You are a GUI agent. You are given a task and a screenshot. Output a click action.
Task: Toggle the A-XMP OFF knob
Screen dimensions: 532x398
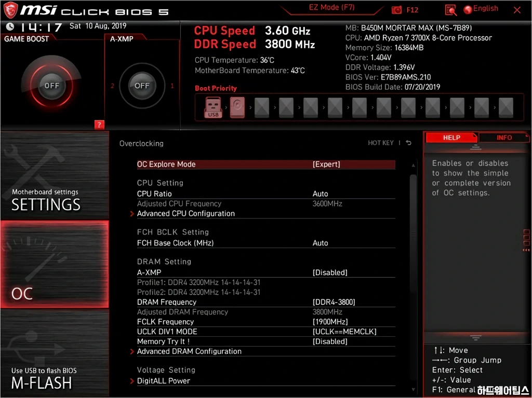(x=142, y=86)
